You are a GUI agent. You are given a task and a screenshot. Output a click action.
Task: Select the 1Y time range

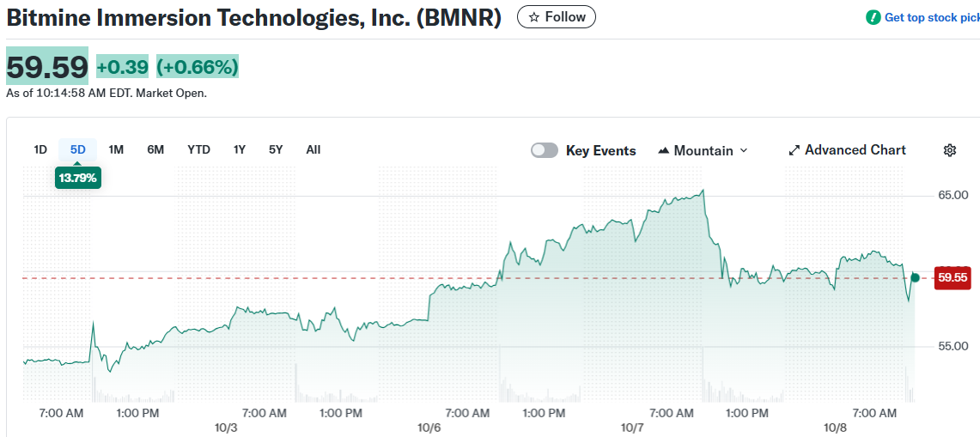[240, 149]
